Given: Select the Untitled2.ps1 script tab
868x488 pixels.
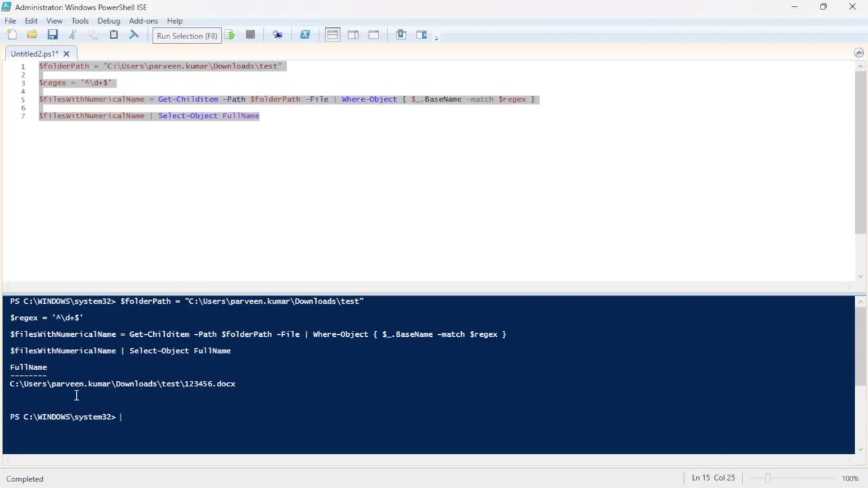Looking at the screenshot, I should coord(35,54).
